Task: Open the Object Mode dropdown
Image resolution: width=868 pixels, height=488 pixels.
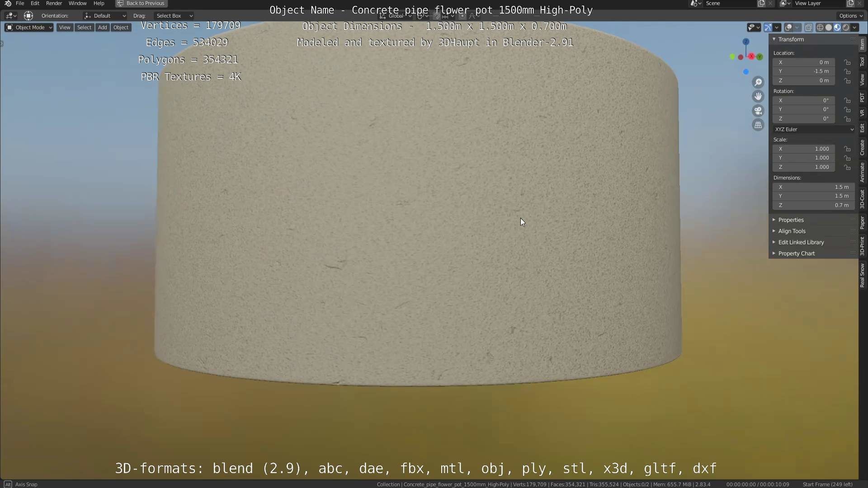Action: 29,28
